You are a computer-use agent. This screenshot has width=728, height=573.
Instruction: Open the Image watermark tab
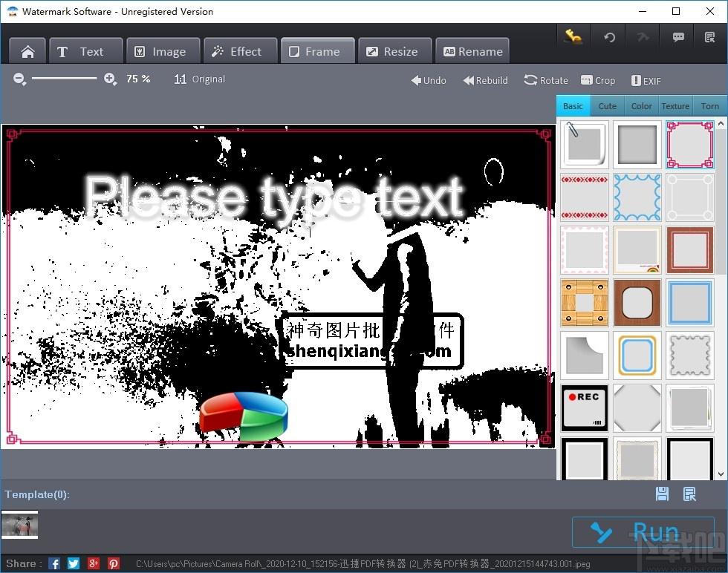coord(163,51)
